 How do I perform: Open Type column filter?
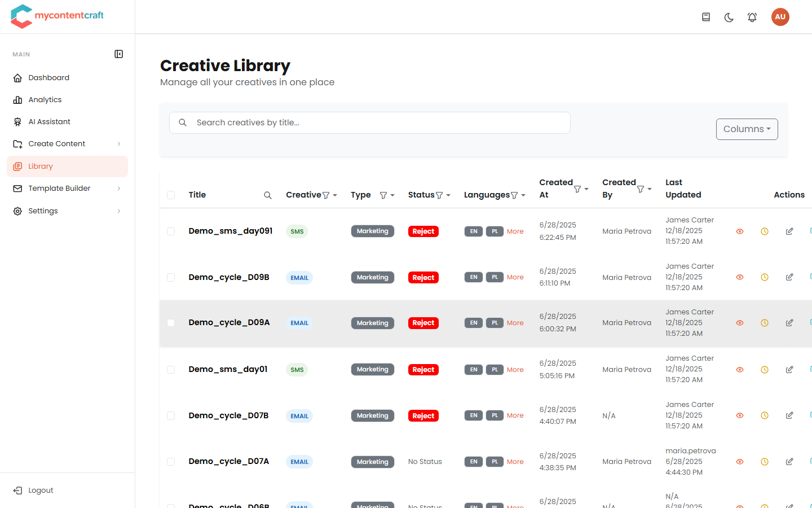pyautogui.click(x=383, y=195)
